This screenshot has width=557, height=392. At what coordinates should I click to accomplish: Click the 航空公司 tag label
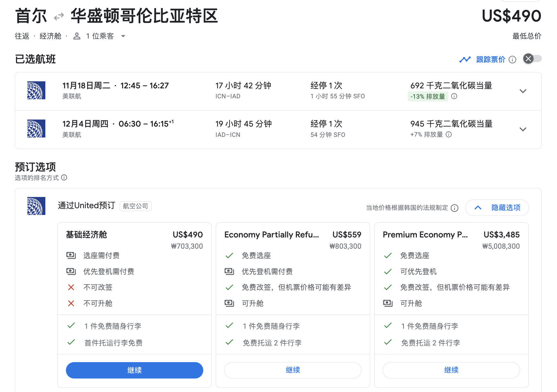135,206
